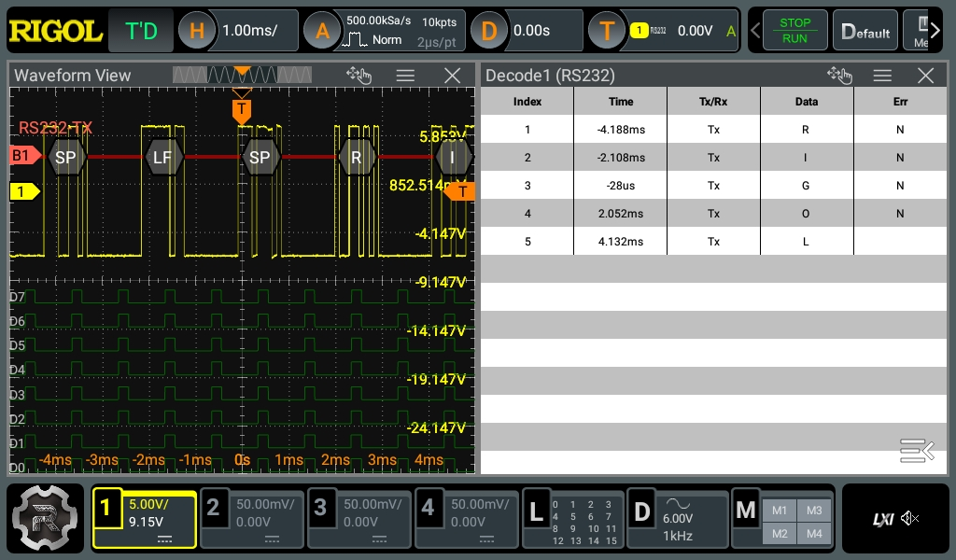Show more toolbar items with right arrow
Image resolution: width=956 pixels, height=560 pixels.
(935, 31)
